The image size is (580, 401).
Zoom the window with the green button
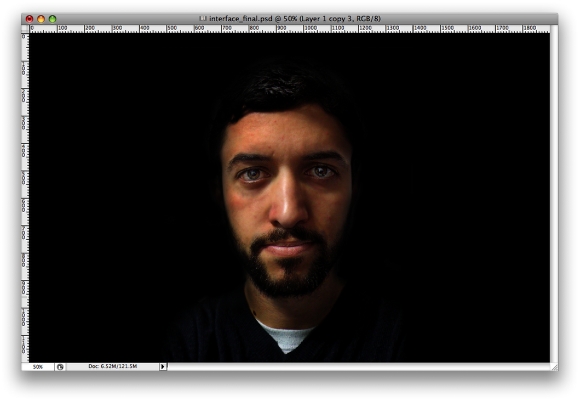(53, 19)
